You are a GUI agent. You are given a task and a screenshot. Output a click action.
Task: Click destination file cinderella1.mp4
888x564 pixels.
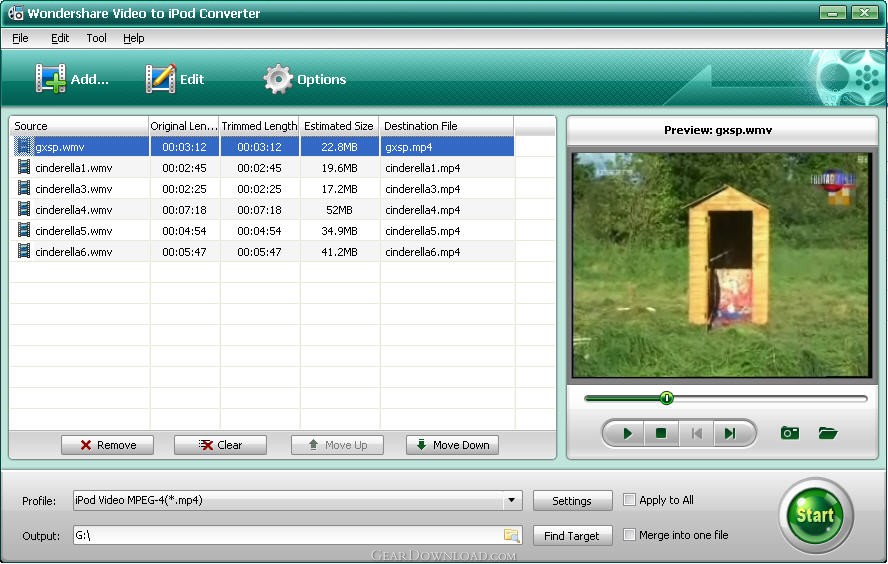coord(422,168)
